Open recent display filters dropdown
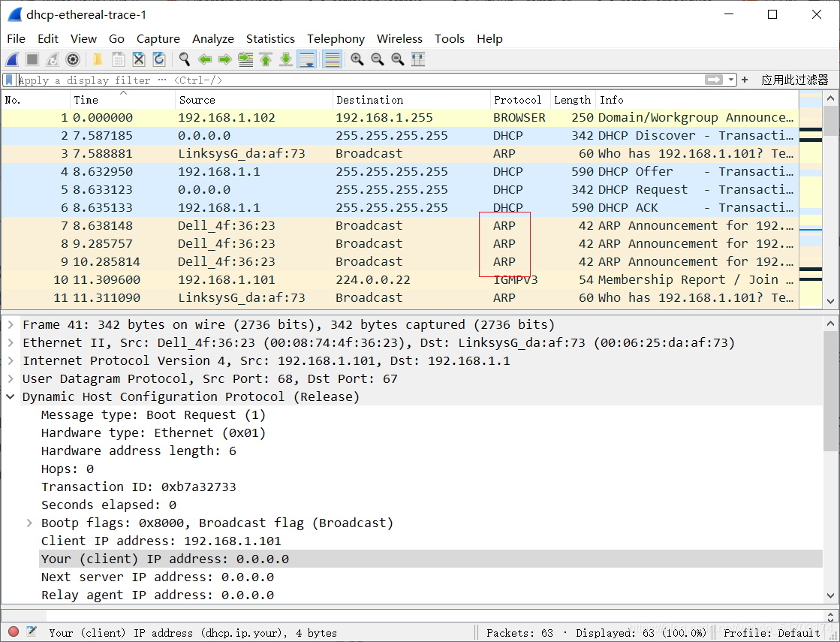 point(731,80)
